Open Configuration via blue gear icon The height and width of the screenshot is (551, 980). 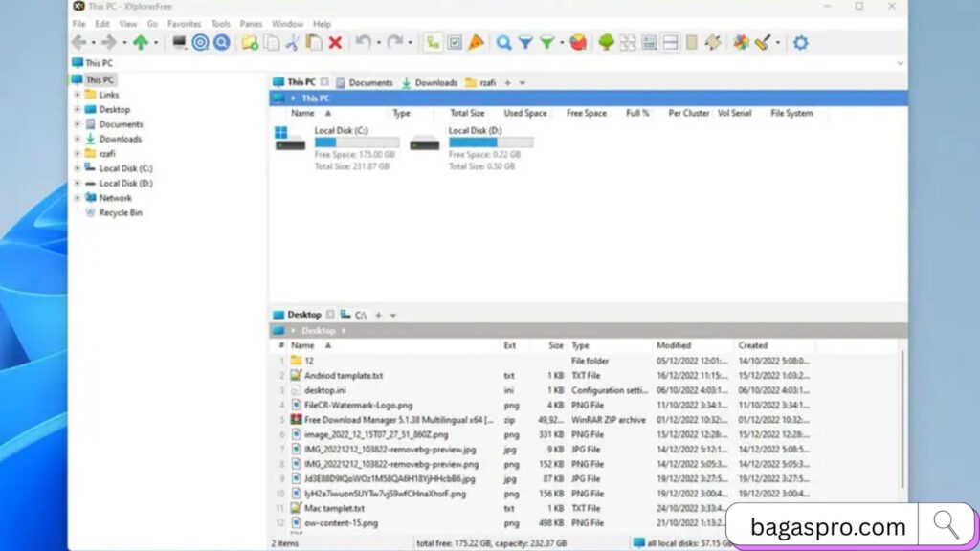point(800,42)
